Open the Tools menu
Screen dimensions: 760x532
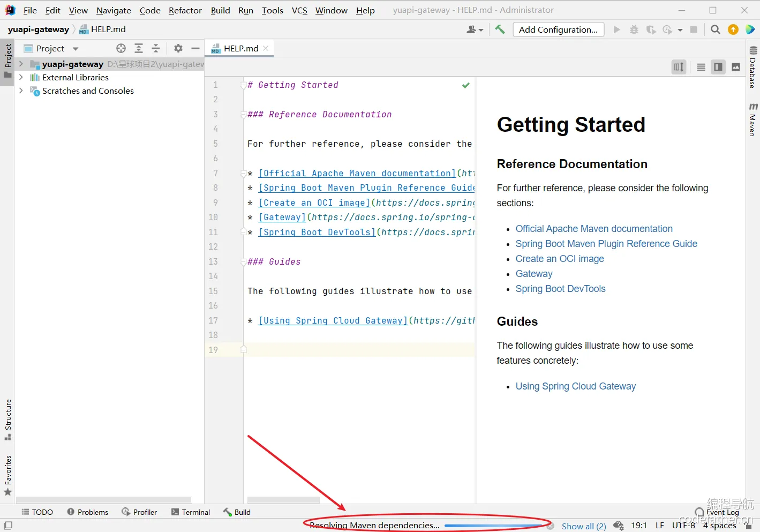(272, 10)
